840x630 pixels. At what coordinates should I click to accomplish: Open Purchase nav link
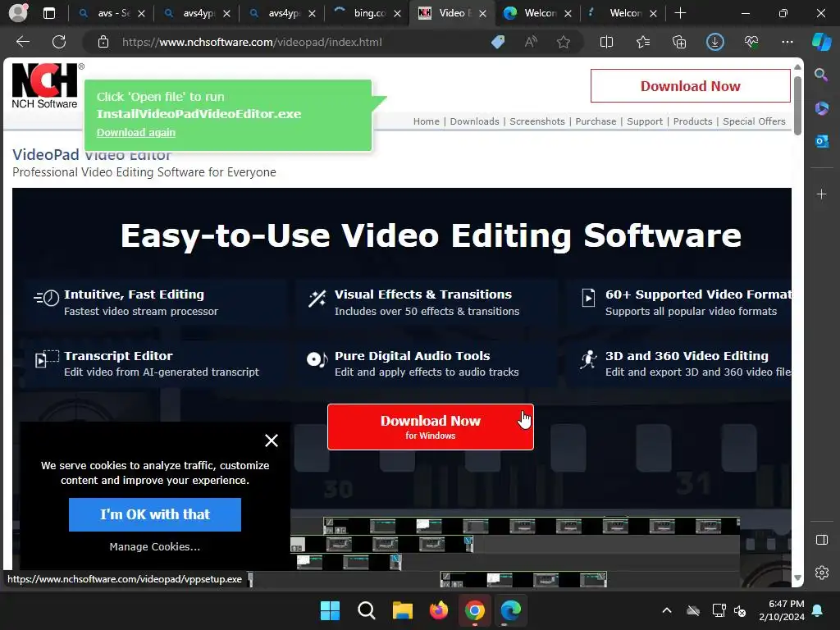click(596, 121)
